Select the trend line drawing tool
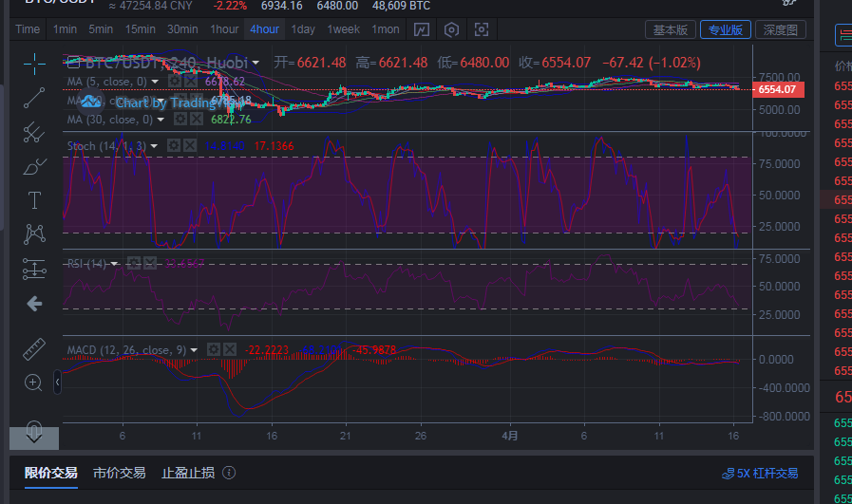Image resolution: width=852 pixels, height=504 pixels. pyautogui.click(x=34, y=98)
